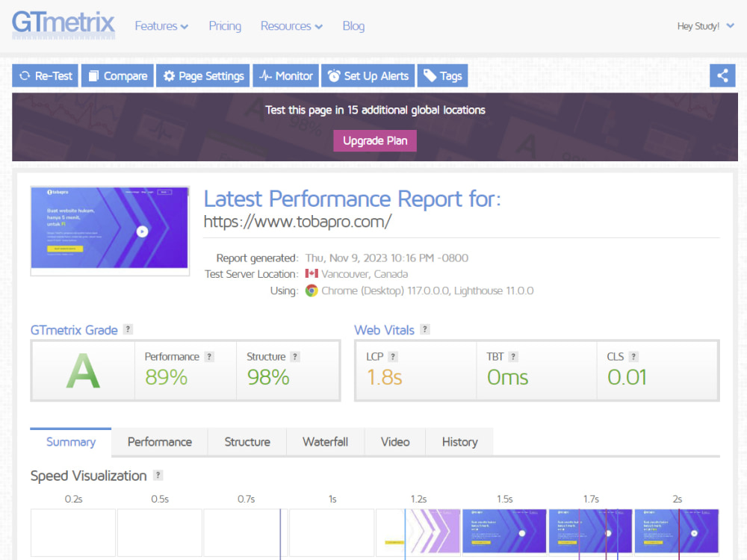Click the 0.01 CLS value
Screen dimensions: 747x560
point(627,377)
